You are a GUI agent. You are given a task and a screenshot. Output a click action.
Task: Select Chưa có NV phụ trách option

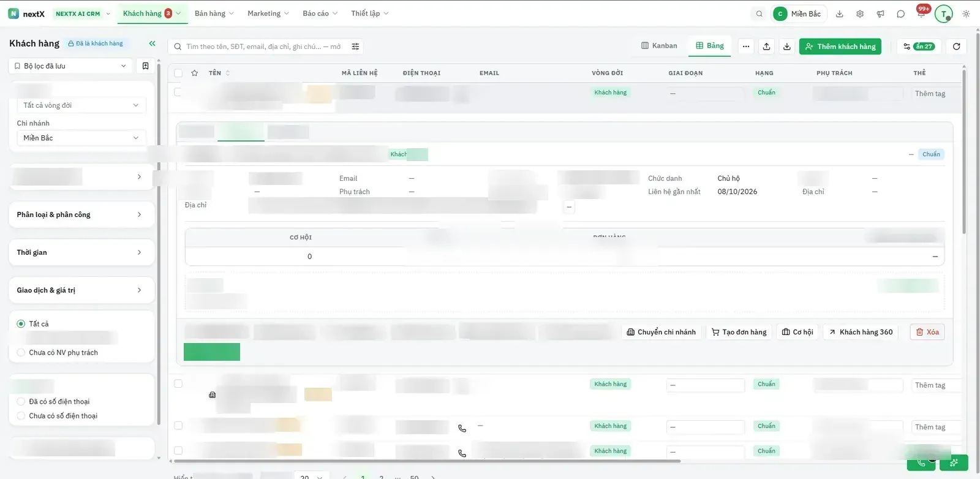[x=21, y=352]
